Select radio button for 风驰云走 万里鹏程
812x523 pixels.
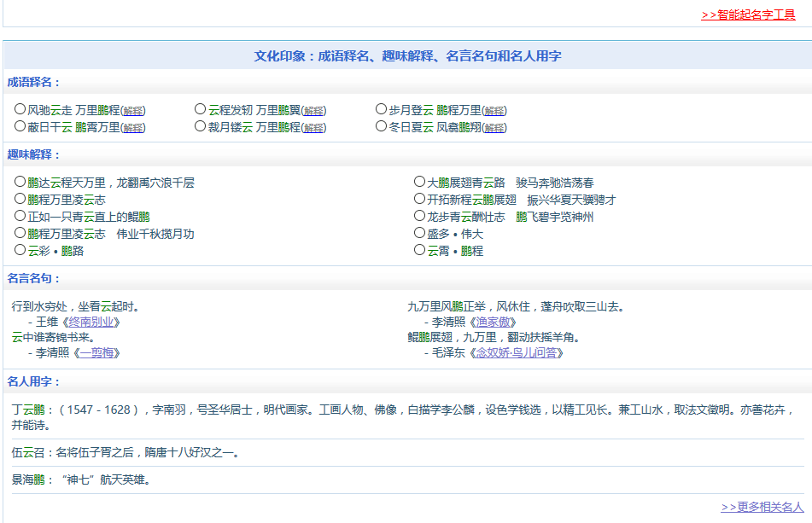coord(20,109)
